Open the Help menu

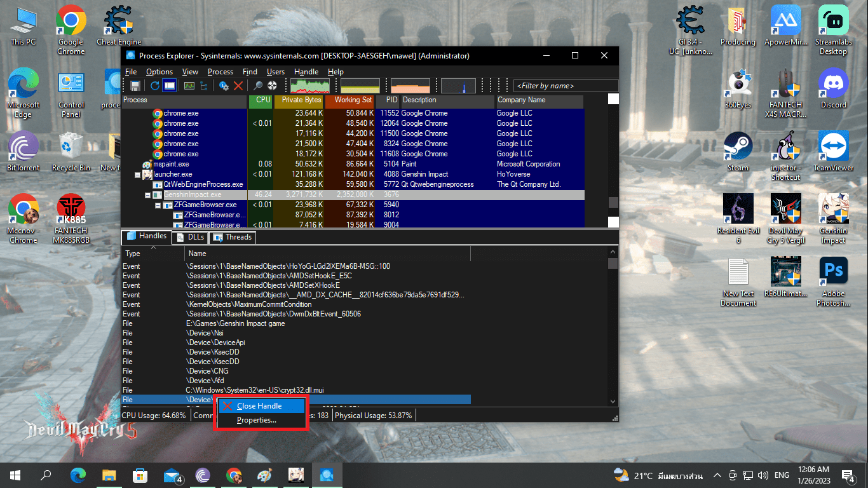pos(336,72)
